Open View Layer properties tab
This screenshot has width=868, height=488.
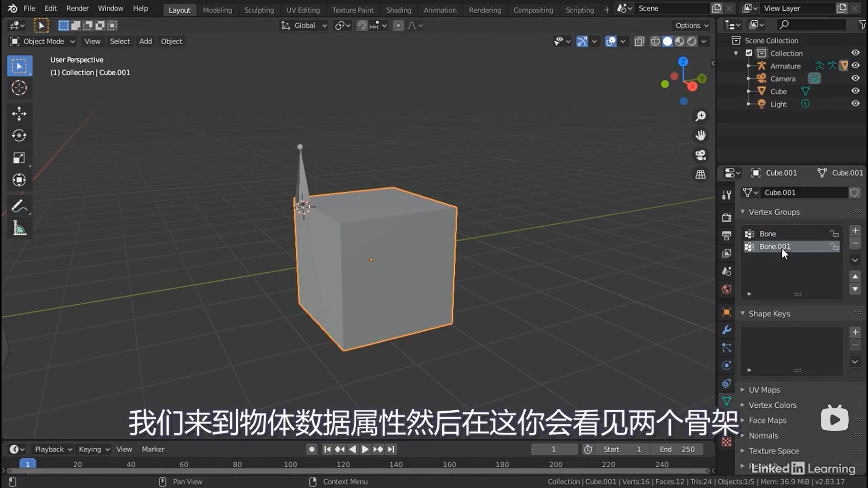coord(726,253)
